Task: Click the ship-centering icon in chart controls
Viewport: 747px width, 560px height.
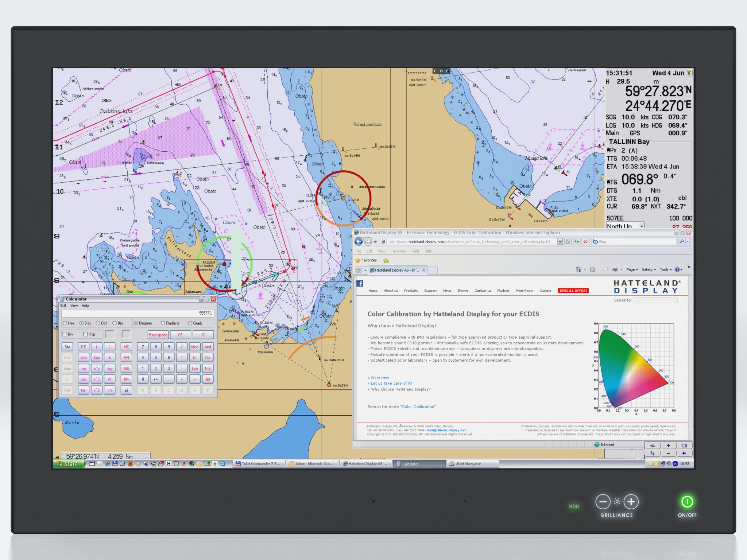Action: 653,446
